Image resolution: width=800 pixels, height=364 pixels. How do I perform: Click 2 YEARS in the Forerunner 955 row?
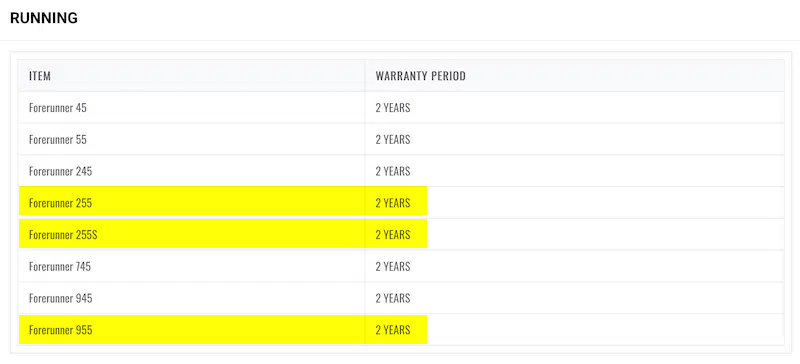point(393,330)
